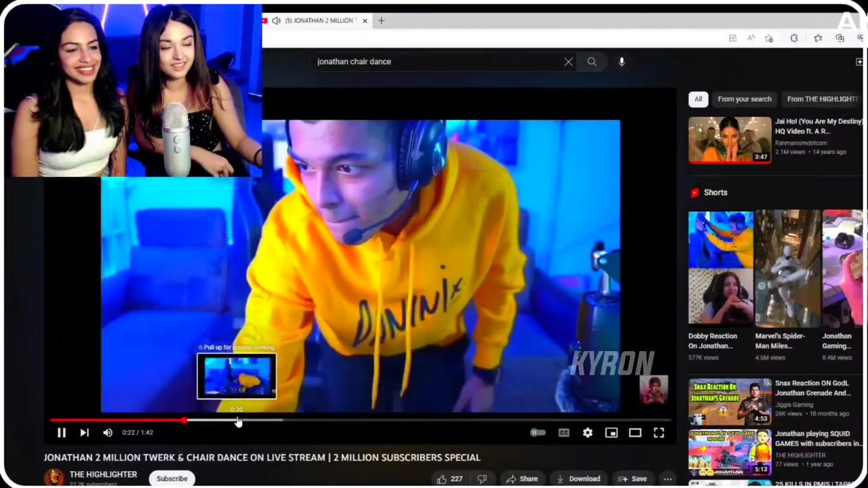Clear the search box text
868x488 pixels.
click(x=568, y=62)
